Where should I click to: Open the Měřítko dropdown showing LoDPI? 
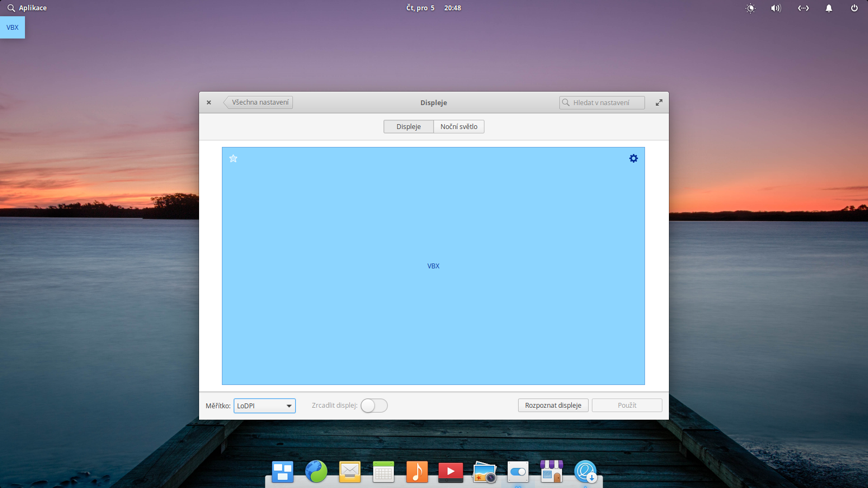[x=264, y=406]
